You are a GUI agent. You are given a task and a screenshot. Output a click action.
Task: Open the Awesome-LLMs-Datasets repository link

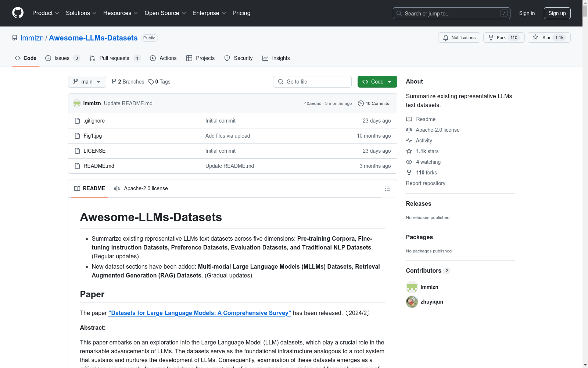coord(93,38)
